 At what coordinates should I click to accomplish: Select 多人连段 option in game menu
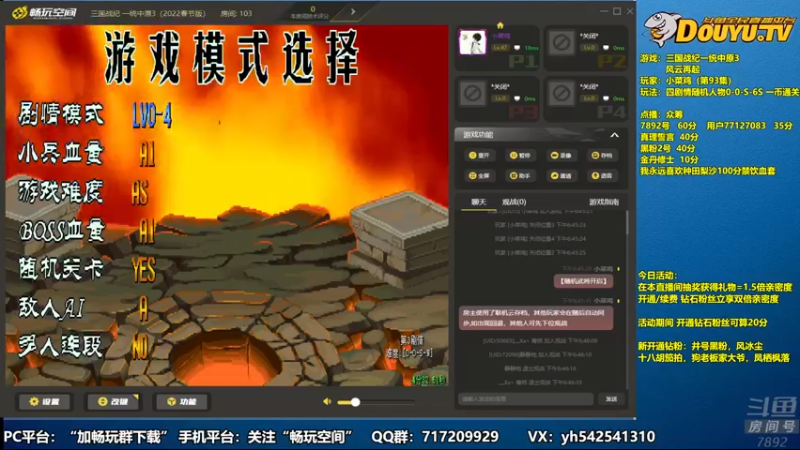point(61,346)
